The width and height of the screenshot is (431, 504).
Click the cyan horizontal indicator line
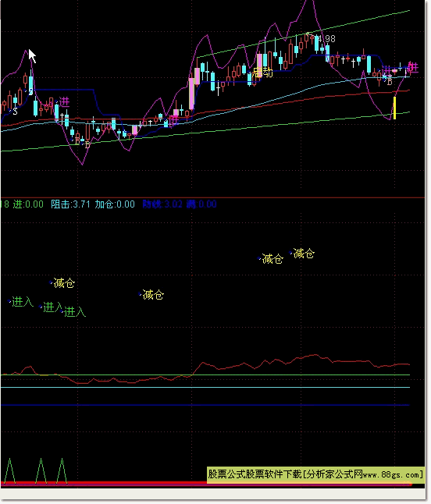pyautogui.click(x=205, y=387)
